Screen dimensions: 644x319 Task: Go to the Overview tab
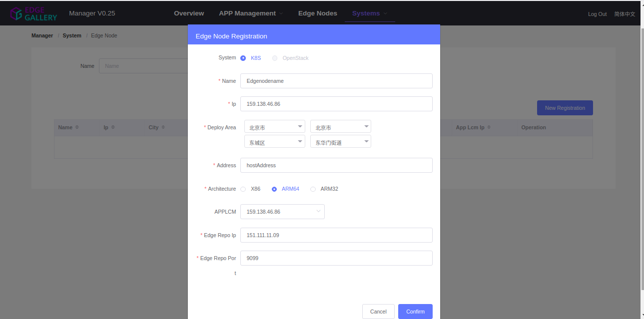click(x=189, y=13)
